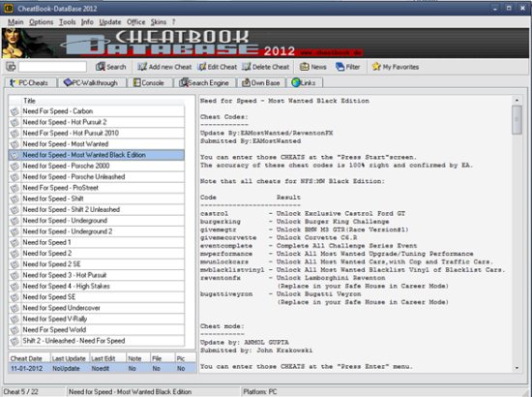Click the Search Engine tab icon
This screenshot has width=532, height=397.
pos(184,82)
